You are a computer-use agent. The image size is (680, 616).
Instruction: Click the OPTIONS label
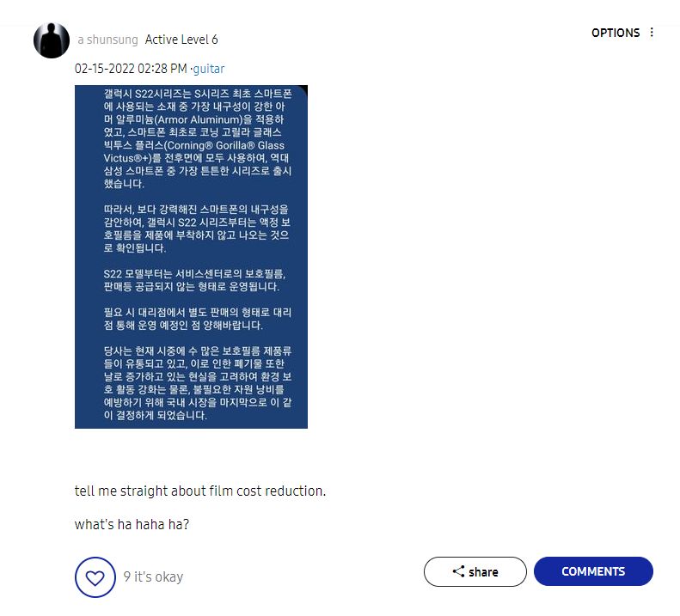coord(615,33)
